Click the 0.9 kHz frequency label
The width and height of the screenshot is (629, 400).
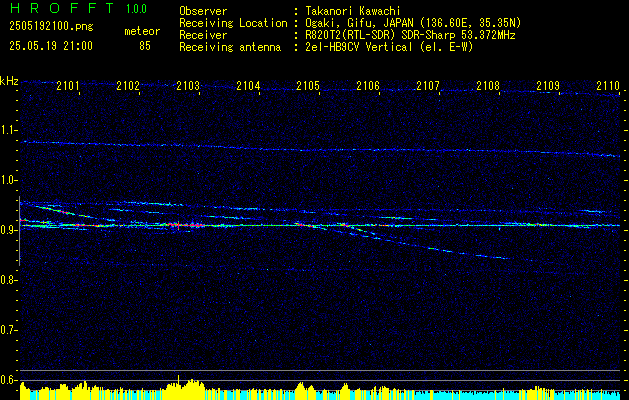pos(8,230)
